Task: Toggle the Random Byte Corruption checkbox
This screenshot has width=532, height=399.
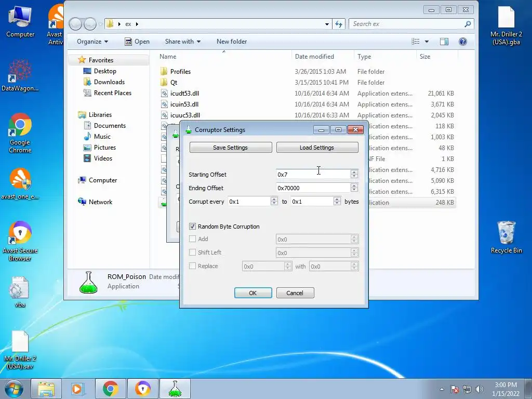Action: tap(192, 227)
